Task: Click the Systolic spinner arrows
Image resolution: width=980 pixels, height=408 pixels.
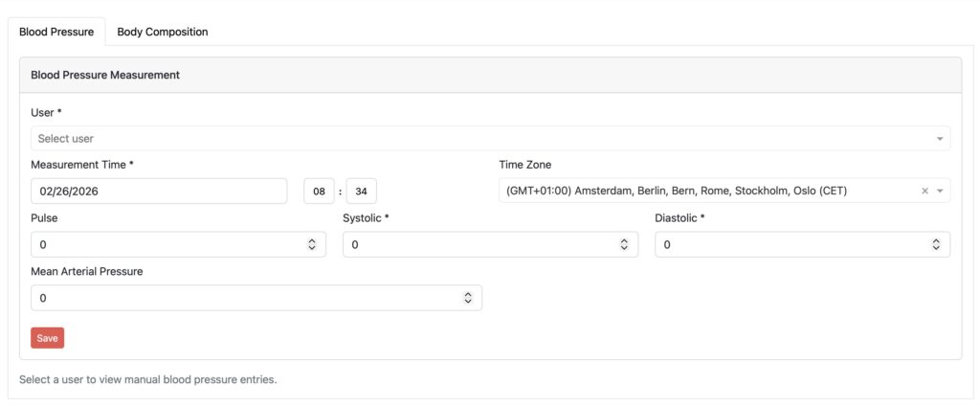Action: click(x=624, y=245)
